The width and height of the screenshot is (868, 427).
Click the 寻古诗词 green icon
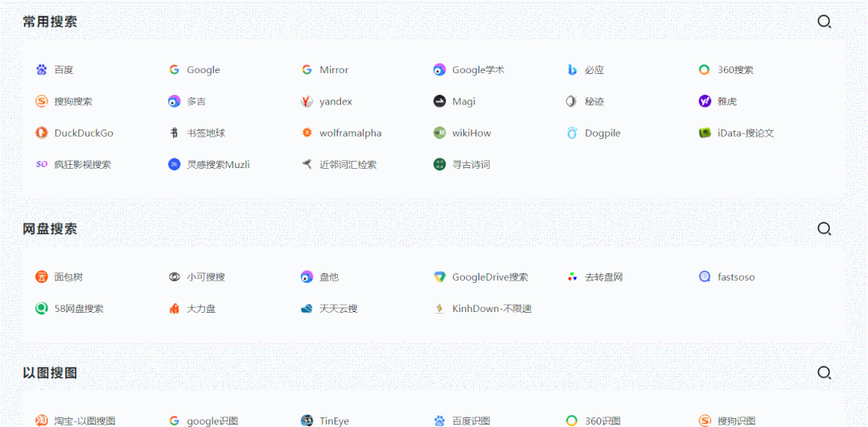point(439,164)
